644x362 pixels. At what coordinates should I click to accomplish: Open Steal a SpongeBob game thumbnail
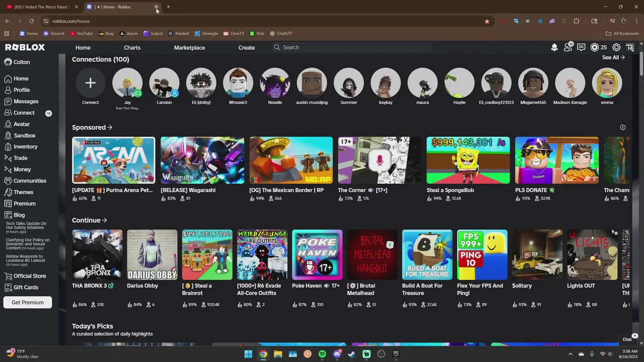tap(468, 160)
